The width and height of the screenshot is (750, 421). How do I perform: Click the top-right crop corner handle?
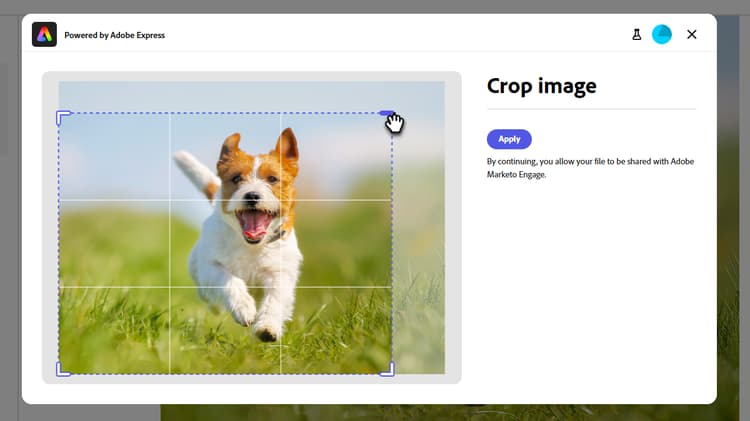[x=387, y=114]
